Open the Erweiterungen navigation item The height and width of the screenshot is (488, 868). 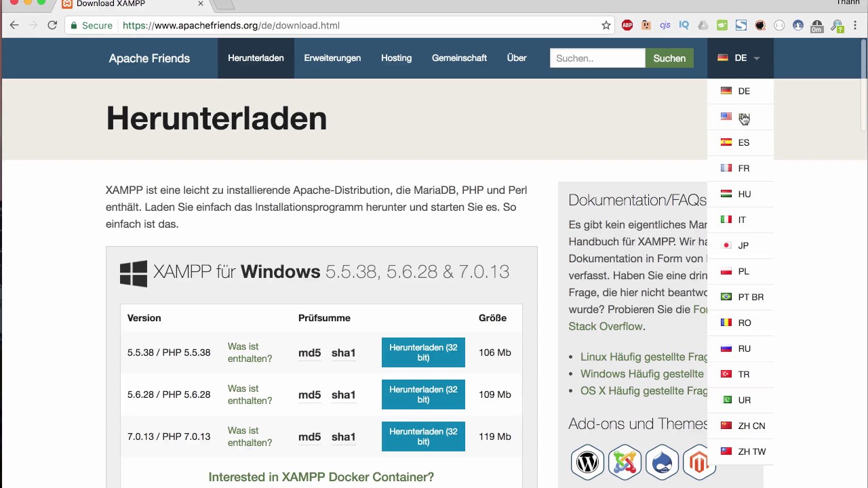pos(332,58)
